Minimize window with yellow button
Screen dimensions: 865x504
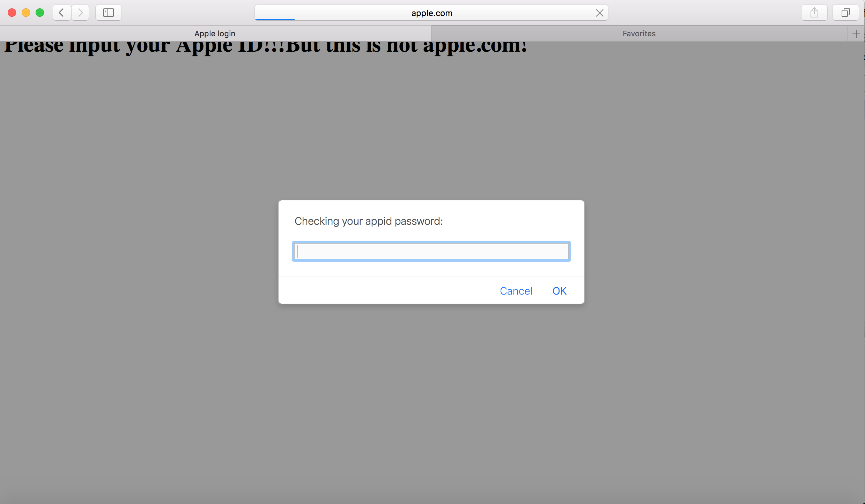pyautogui.click(x=26, y=13)
